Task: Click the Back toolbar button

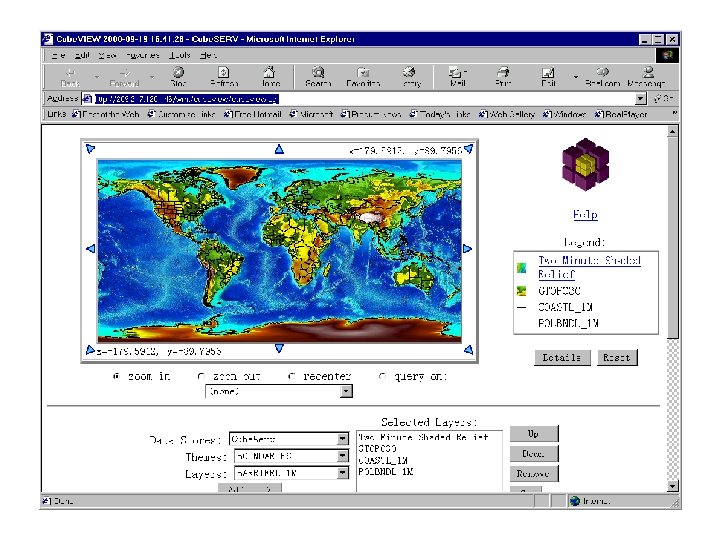Action: [70, 77]
